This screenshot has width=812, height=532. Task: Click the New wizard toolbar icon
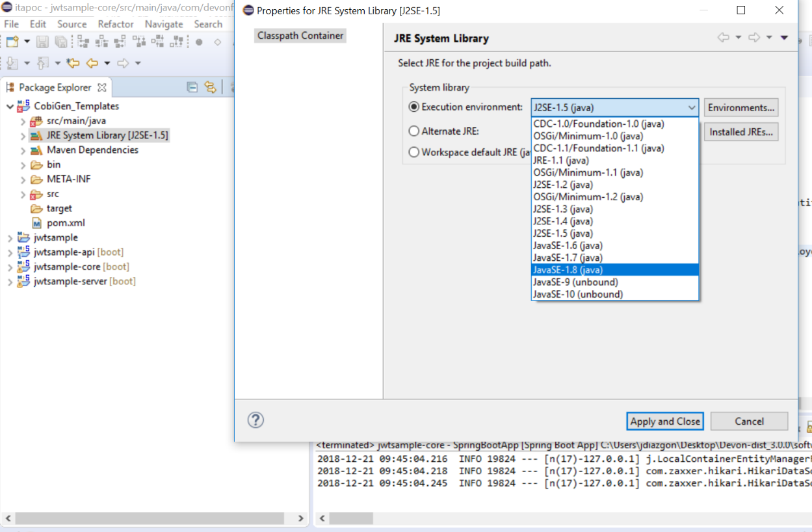point(12,42)
